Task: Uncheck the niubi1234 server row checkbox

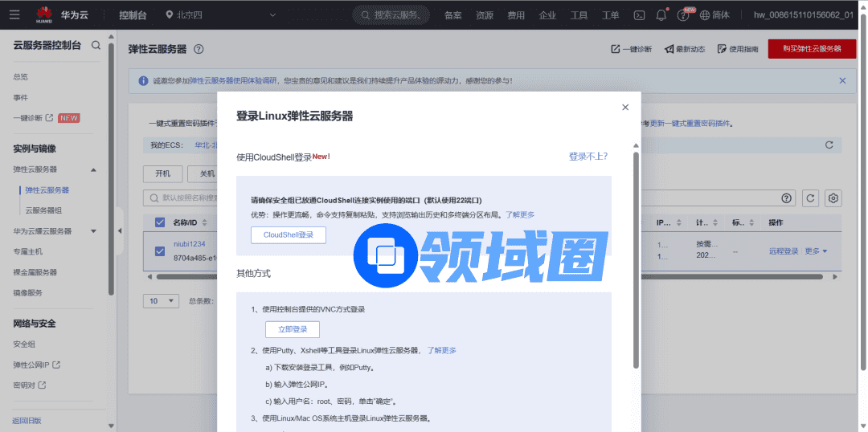Action: (159, 251)
